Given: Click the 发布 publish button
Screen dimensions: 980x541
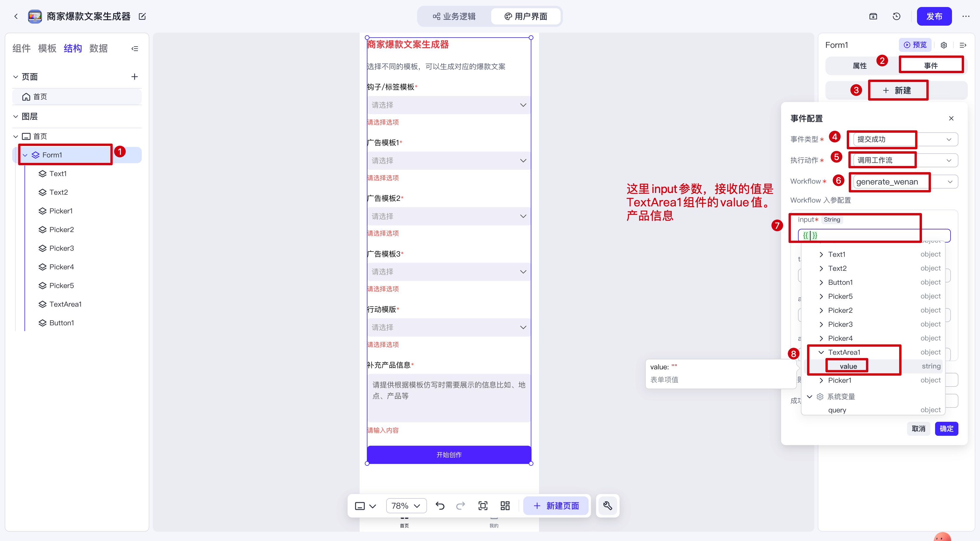Looking at the screenshot, I should pyautogui.click(x=934, y=16).
